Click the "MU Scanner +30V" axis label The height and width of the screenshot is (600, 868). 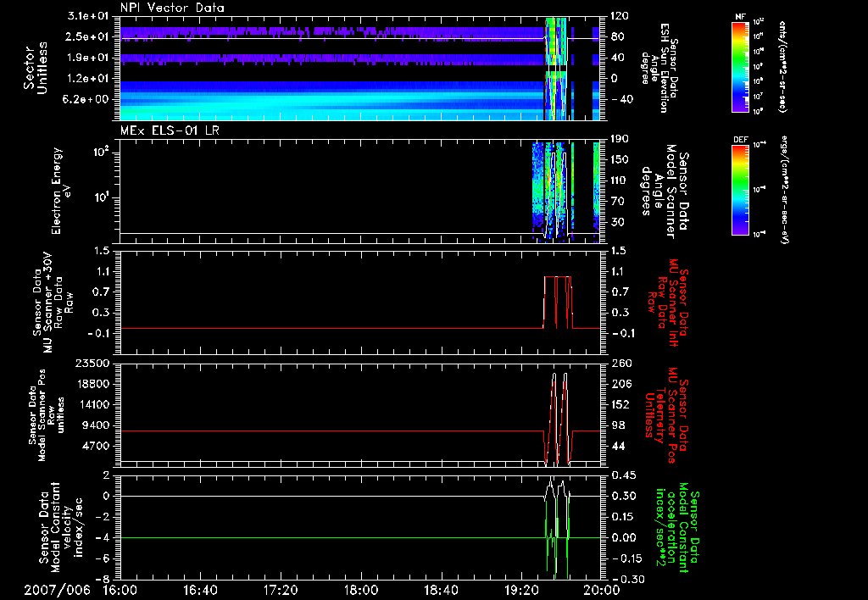click(x=49, y=303)
